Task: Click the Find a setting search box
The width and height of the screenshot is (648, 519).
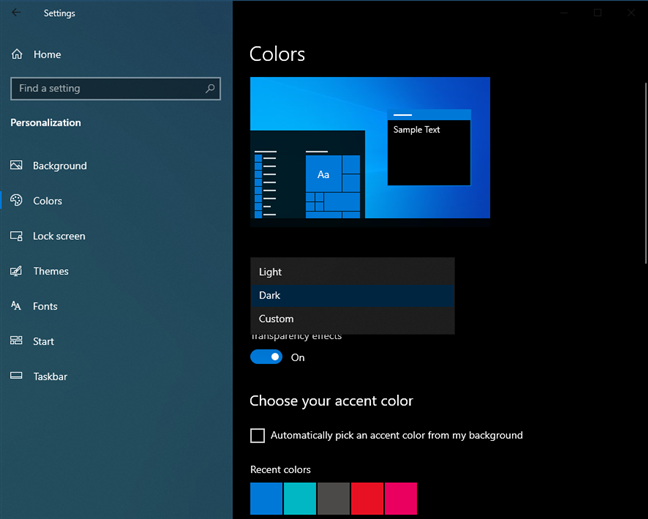Action: (105, 88)
